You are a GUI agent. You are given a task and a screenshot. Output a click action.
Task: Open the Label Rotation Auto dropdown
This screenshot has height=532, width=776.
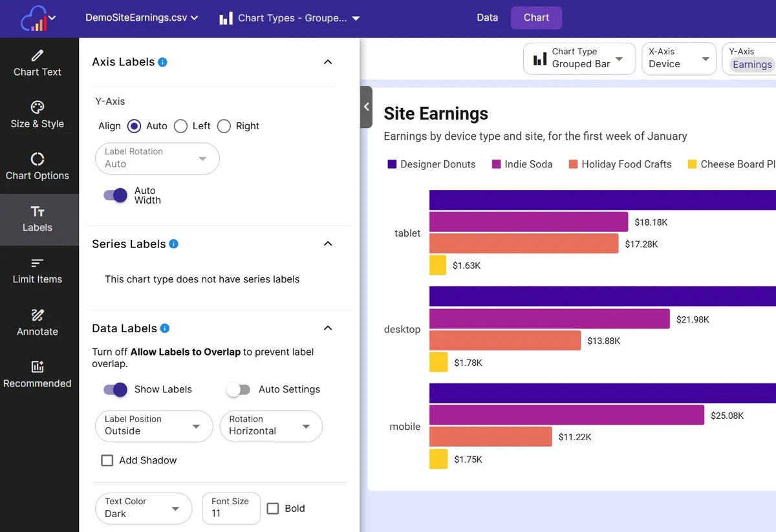click(157, 158)
